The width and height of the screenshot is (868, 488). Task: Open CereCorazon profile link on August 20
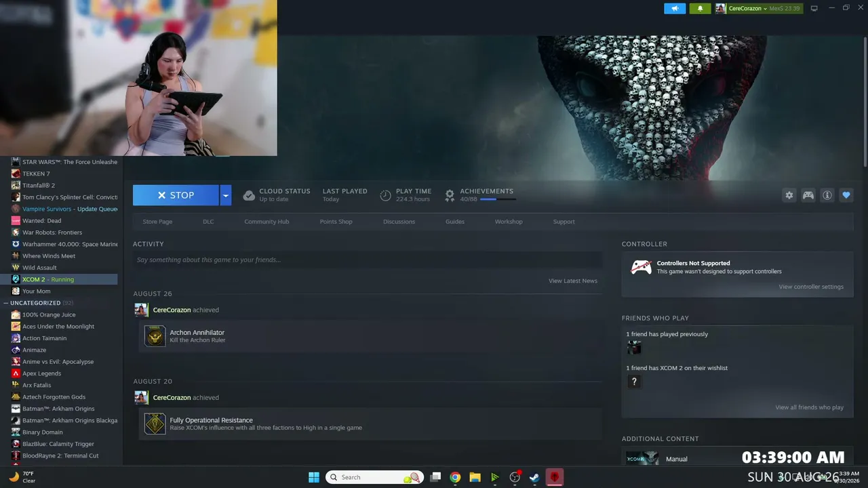click(x=172, y=397)
